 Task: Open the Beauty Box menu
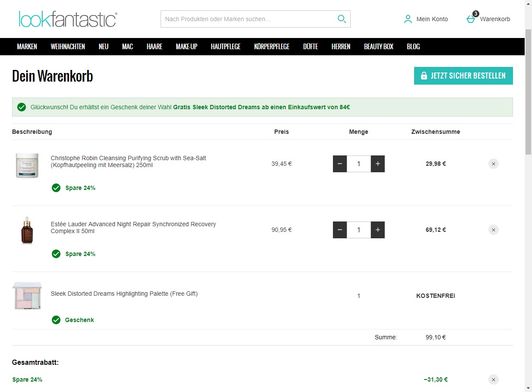point(379,47)
